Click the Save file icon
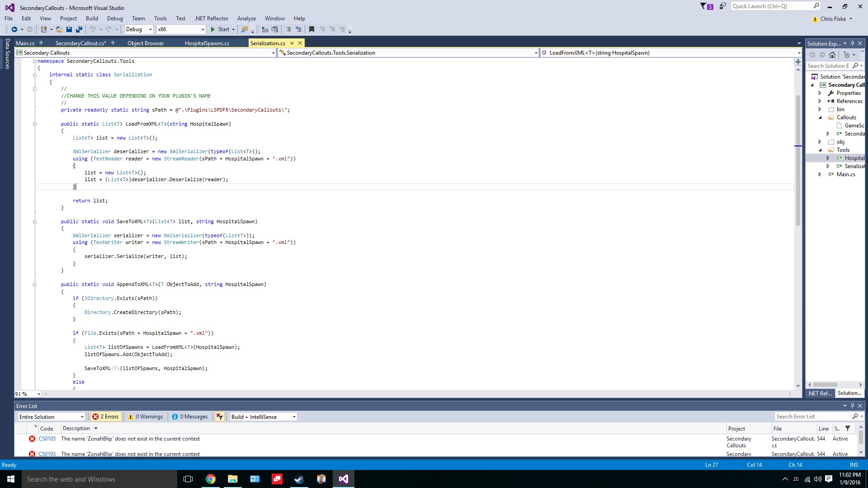868x488 pixels. 69,29
